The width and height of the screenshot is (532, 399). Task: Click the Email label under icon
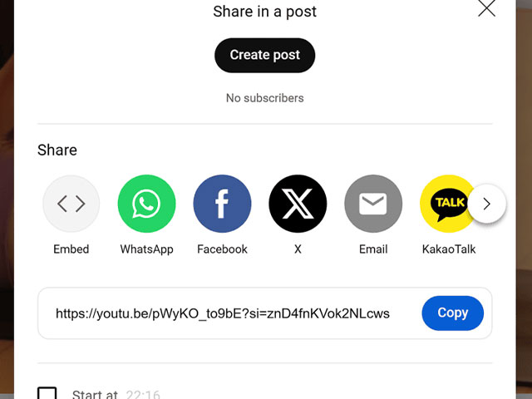(373, 249)
